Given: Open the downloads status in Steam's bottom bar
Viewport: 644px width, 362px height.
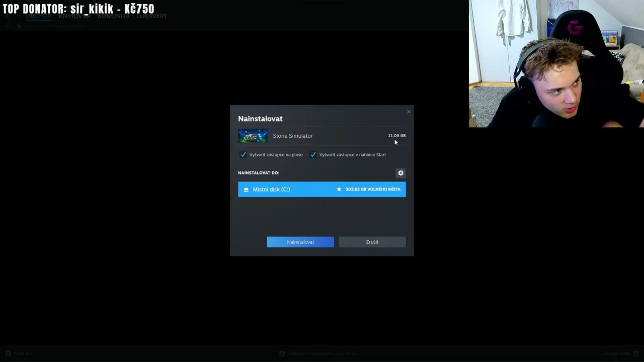Looking at the screenshot, I should point(318,353).
